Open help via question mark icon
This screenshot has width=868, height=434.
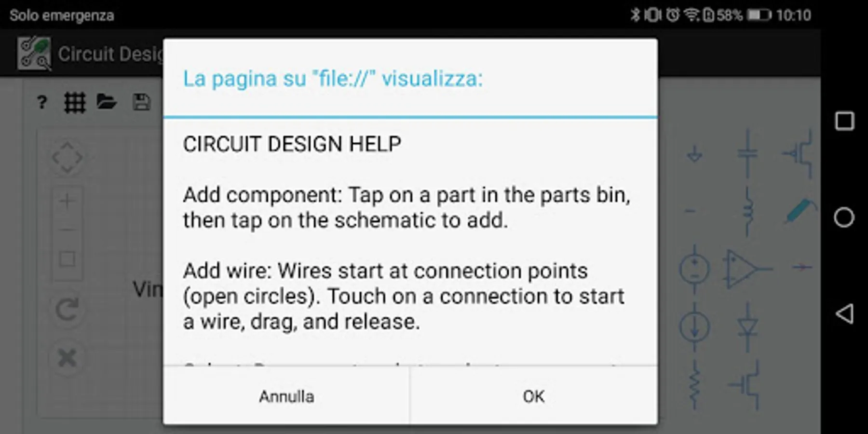click(x=42, y=102)
